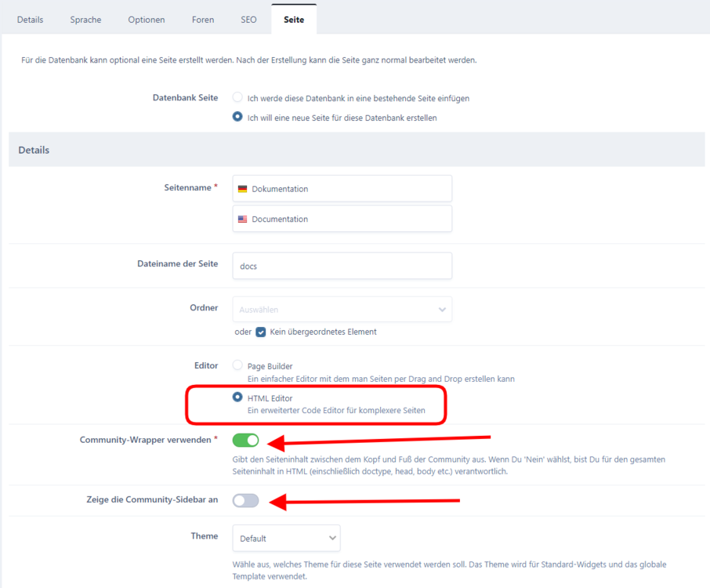Select the HTML Editor radio button

click(x=237, y=397)
